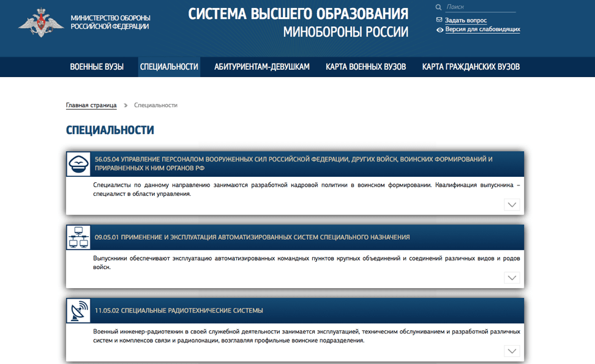Screen dimensions: 595x364
Task: Click the envelope icon beside Задать вопрос
Action: tap(439, 20)
